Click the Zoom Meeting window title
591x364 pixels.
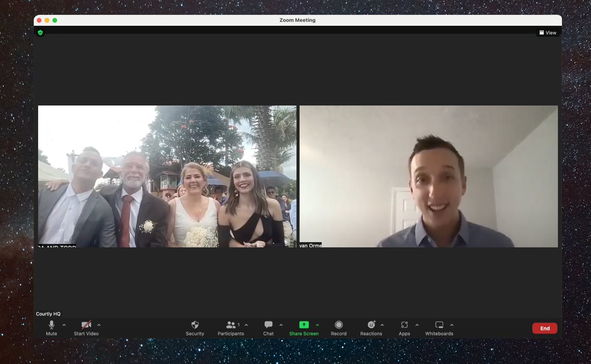(298, 20)
